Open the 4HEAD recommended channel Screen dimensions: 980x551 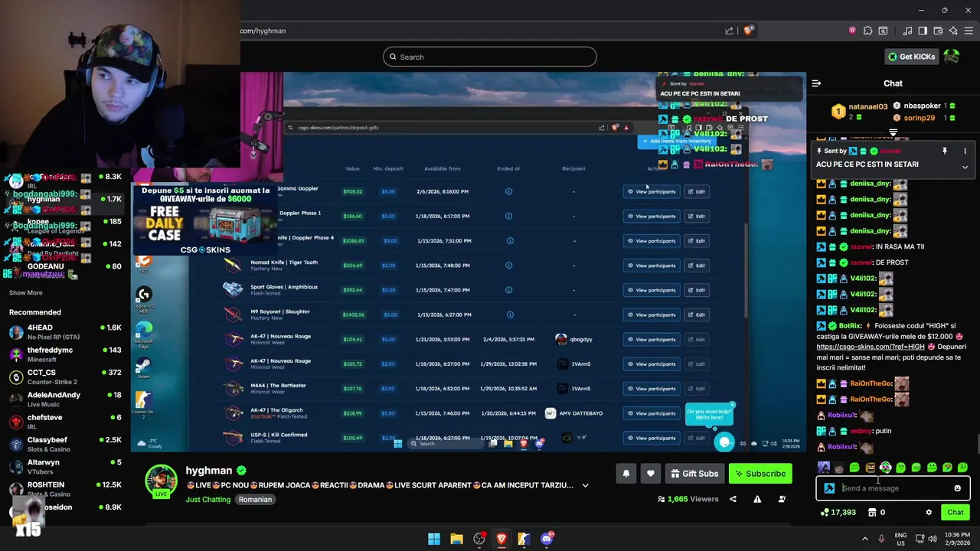65,331
